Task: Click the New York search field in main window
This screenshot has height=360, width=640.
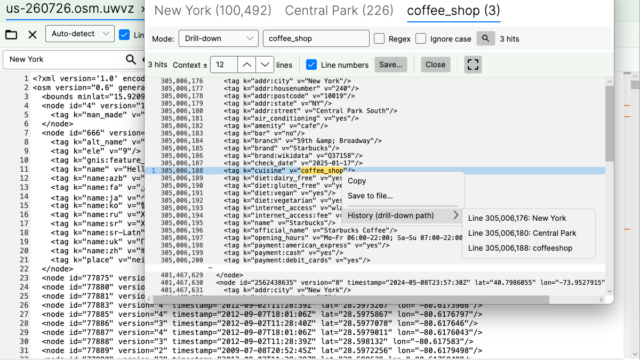Action: 65,59
